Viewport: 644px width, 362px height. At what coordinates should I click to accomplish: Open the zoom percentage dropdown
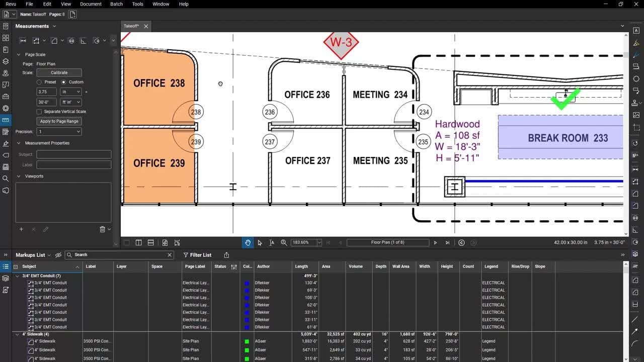click(x=319, y=242)
